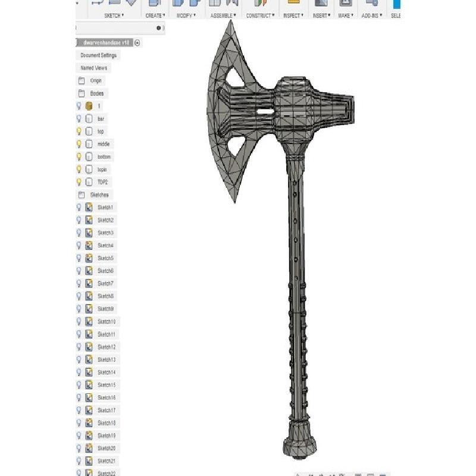Select the gold body icon labeled 1

pos(89,106)
